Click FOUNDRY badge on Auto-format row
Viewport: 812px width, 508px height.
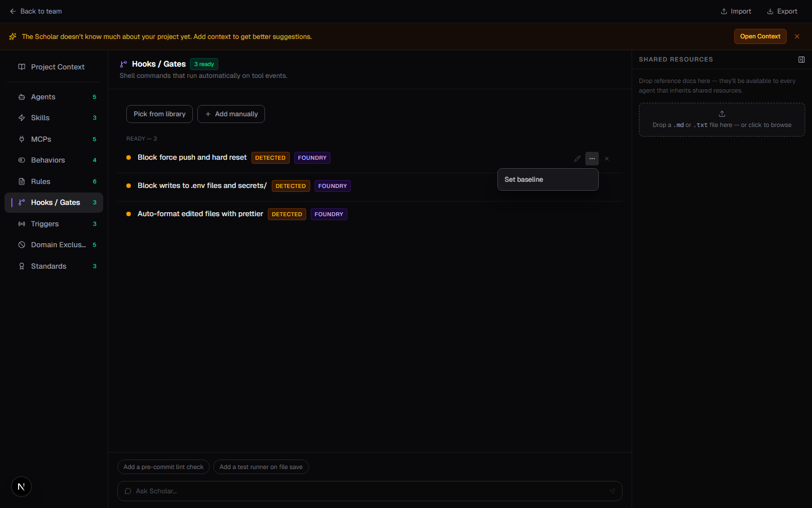(329, 214)
